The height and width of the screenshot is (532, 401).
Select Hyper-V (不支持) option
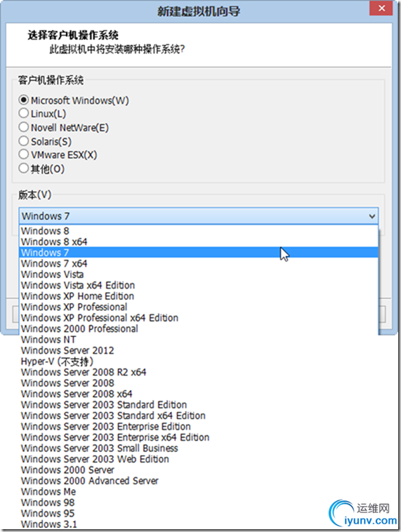(199, 361)
